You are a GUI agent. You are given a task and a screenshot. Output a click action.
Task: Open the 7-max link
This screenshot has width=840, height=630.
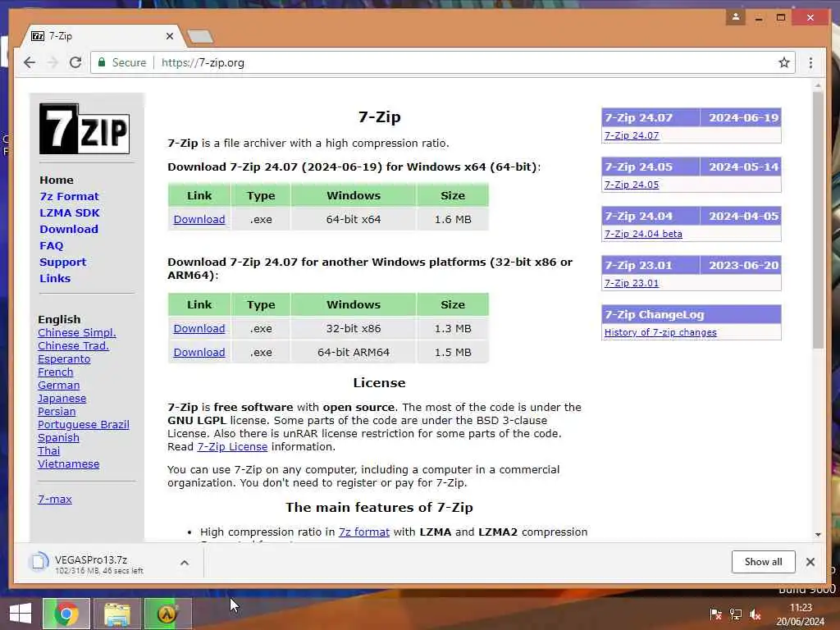pos(55,500)
